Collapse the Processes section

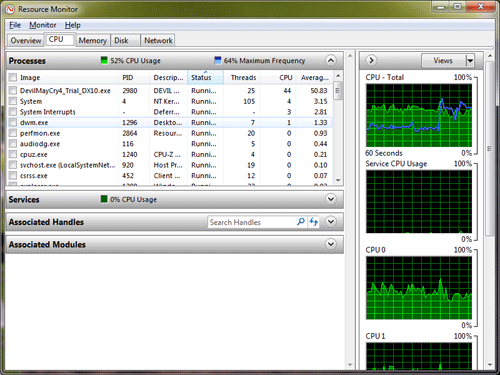(x=330, y=60)
